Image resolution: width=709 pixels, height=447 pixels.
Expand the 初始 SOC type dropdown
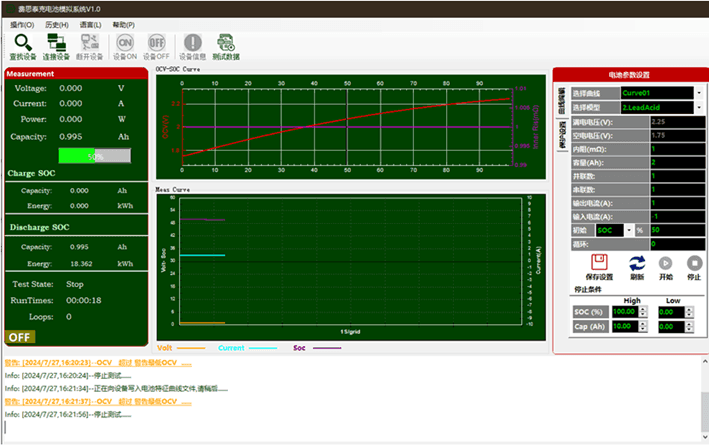pos(628,230)
